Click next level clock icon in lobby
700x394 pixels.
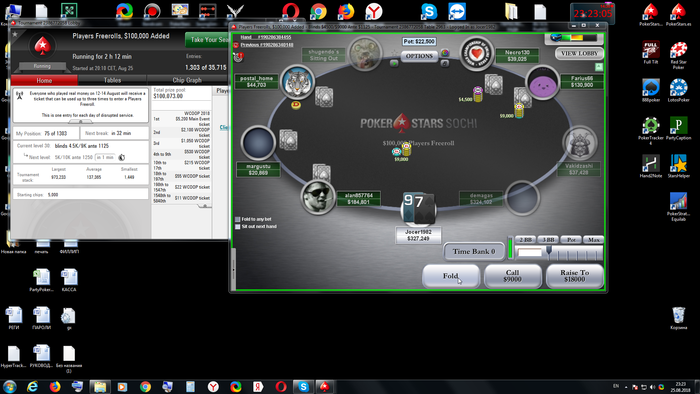(x=121, y=158)
